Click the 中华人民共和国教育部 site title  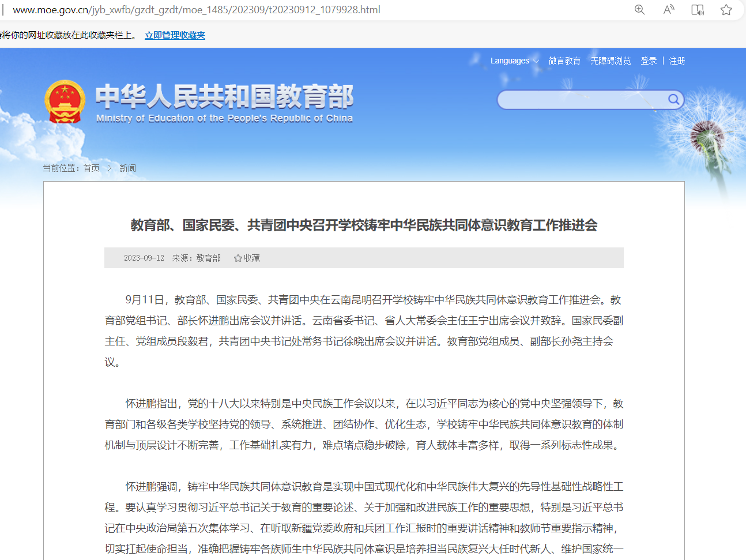point(224,97)
